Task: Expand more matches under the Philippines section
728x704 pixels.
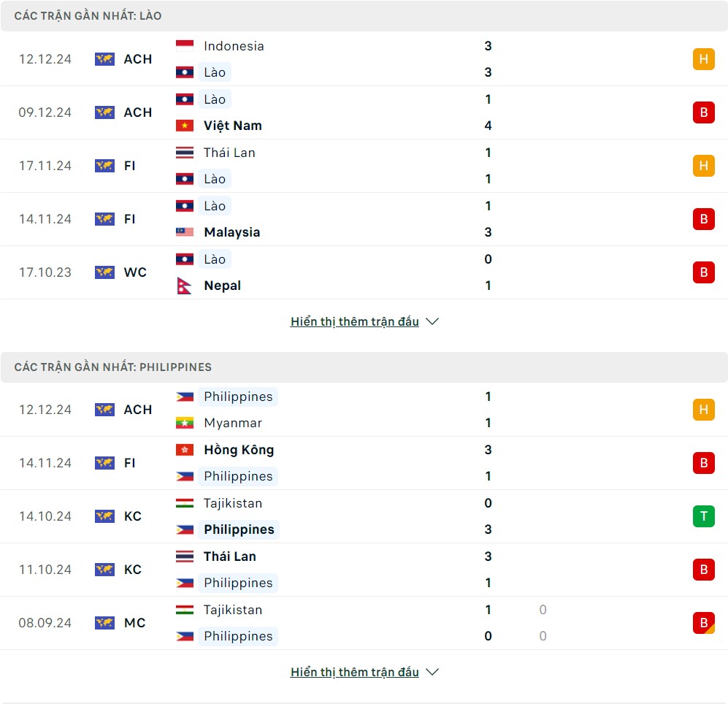Action: pos(354,672)
